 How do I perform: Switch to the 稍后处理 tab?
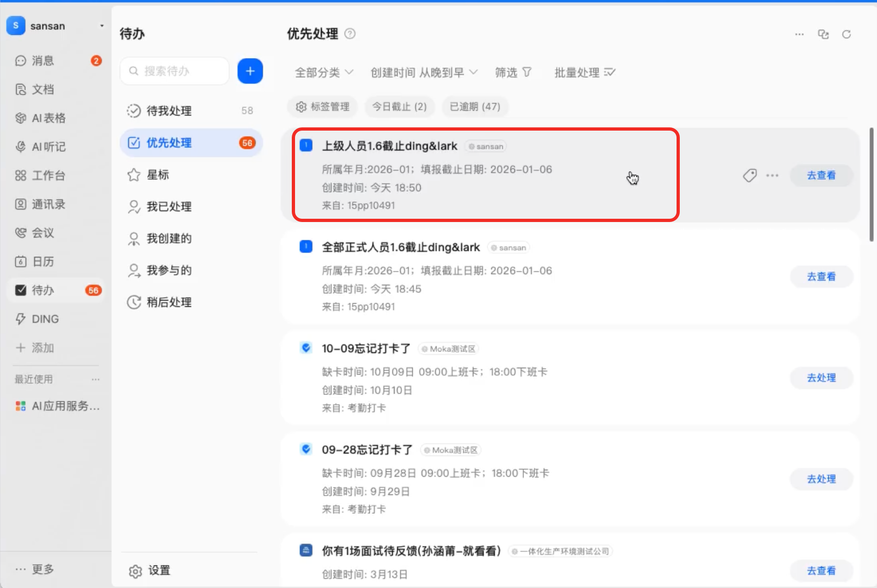(x=169, y=302)
